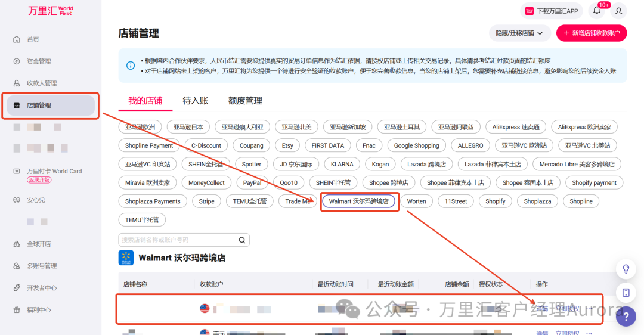Screen dimensions: 644x335
Task: Select Qoo10 chip
Action: pyautogui.click(x=289, y=182)
